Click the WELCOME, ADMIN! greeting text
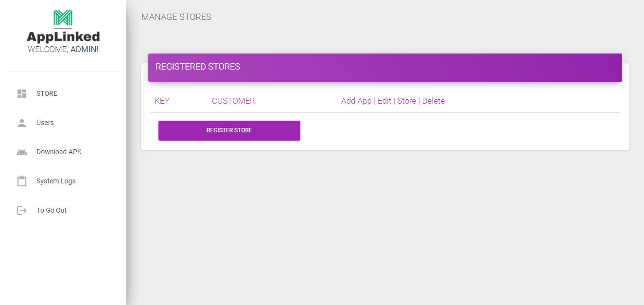The width and height of the screenshot is (644, 305). [63, 50]
